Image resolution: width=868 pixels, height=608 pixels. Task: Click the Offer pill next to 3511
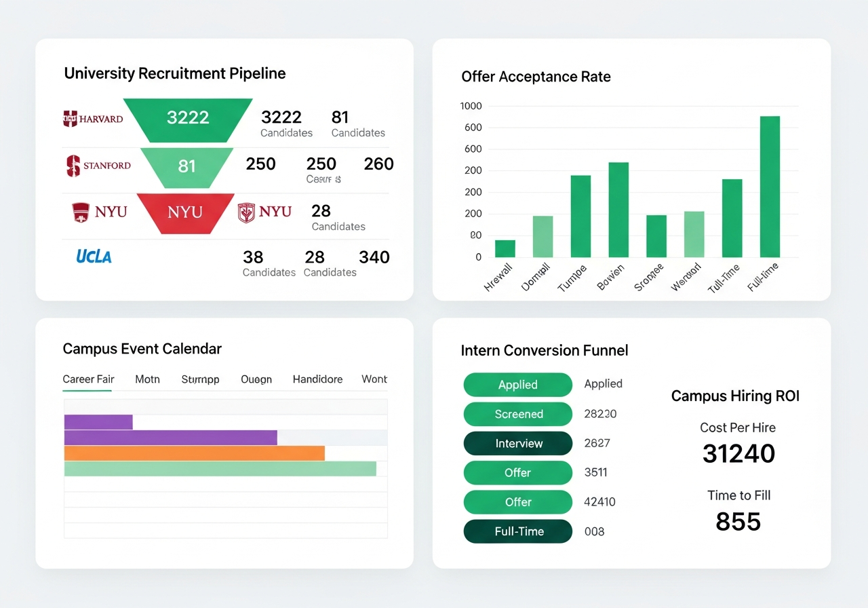517,473
